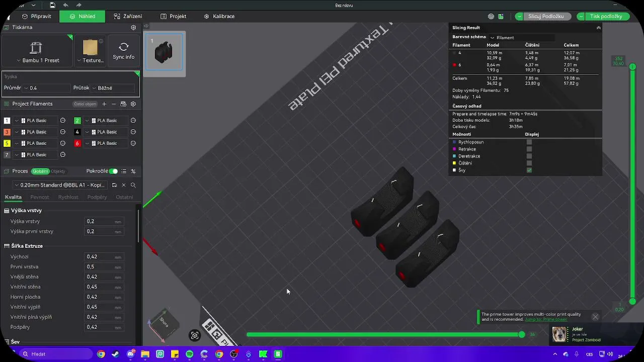Click the Tisk podložky button
Screen dimensions: 644x362
tap(606, 17)
